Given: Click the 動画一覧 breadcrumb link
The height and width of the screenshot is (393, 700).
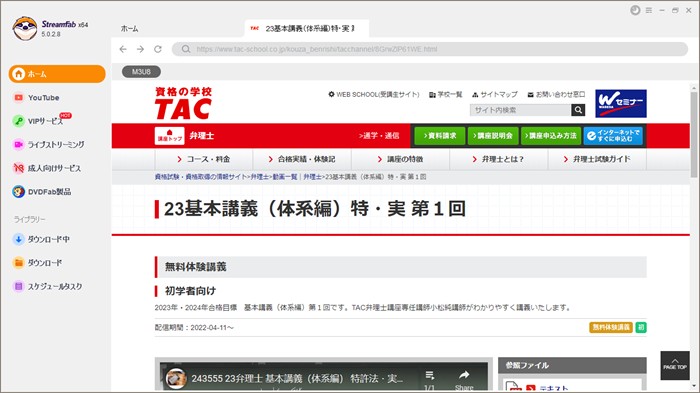Looking at the screenshot, I should [x=285, y=177].
